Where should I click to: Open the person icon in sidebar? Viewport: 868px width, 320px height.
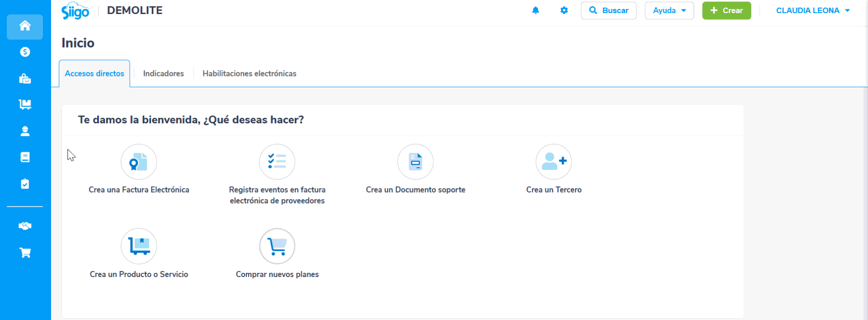(x=25, y=131)
